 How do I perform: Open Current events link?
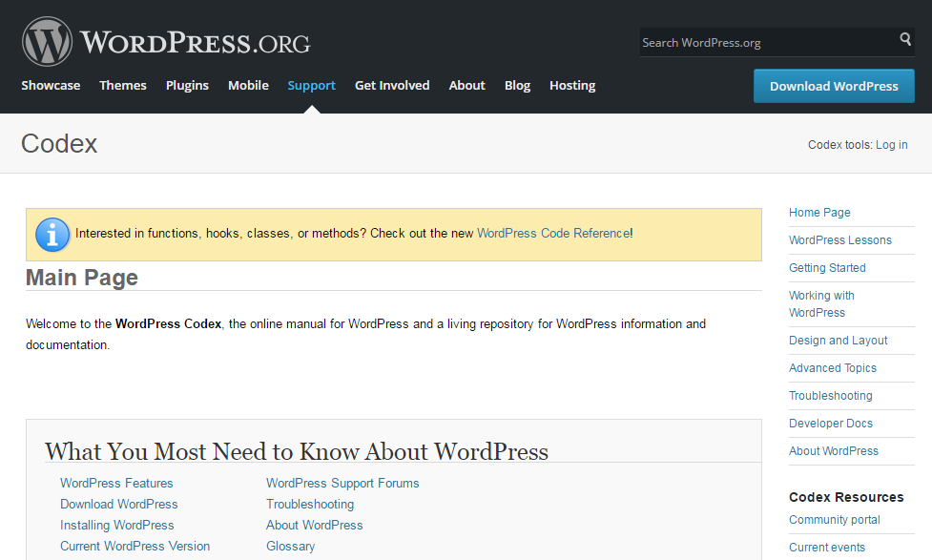[x=827, y=548]
